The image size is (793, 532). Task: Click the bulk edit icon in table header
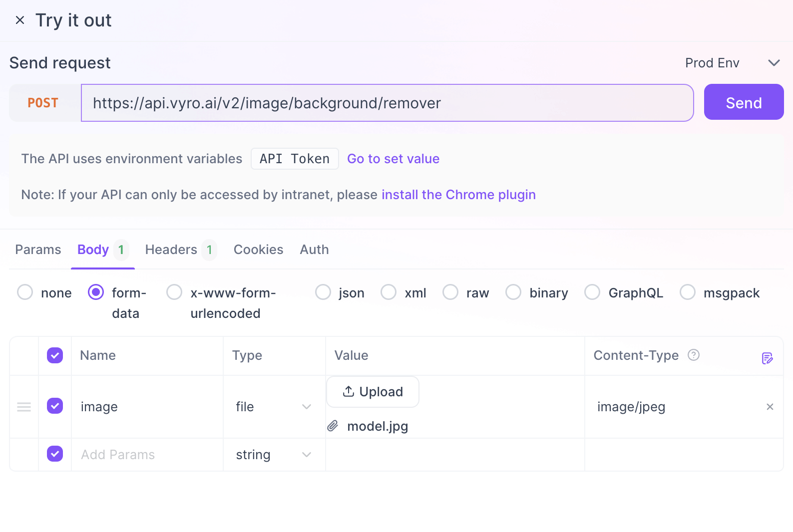pos(767,358)
